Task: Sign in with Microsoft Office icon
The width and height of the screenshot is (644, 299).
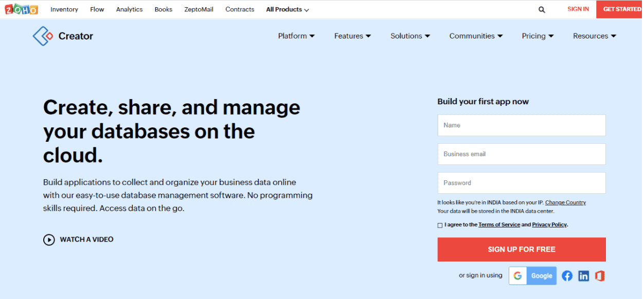Action: click(599, 276)
